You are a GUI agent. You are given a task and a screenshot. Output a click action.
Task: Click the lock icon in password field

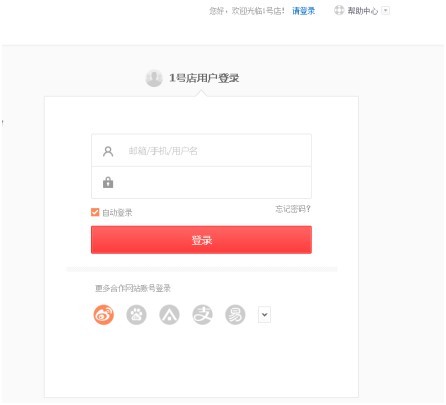tap(108, 182)
